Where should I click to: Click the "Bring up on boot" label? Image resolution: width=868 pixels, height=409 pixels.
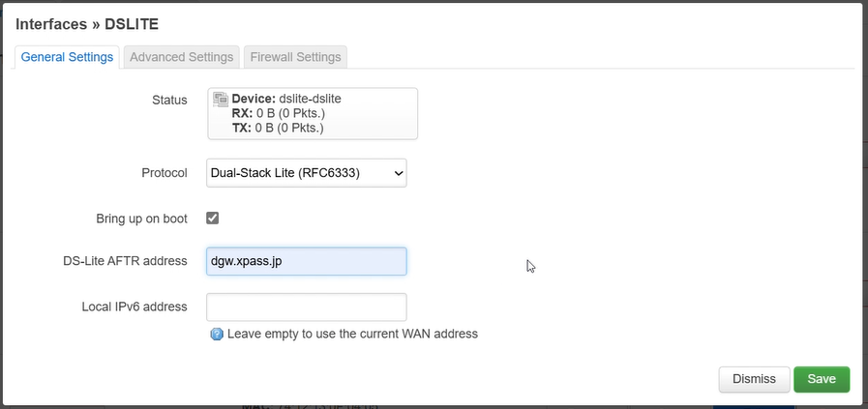pos(141,219)
